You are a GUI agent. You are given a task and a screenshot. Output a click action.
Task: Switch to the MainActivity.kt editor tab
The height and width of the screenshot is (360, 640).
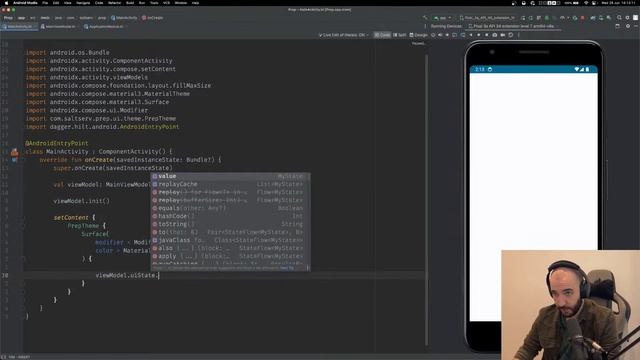(x=19, y=27)
